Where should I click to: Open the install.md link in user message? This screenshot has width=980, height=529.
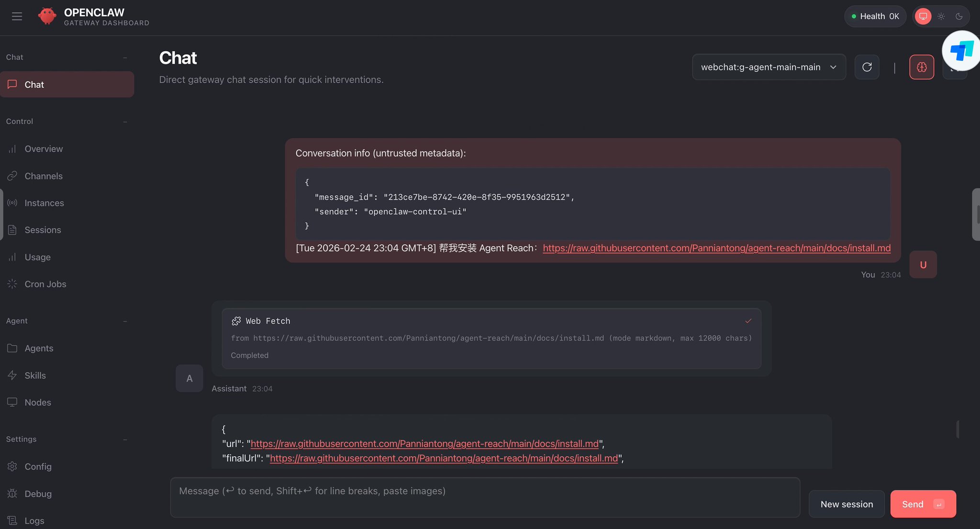[717, 248]
